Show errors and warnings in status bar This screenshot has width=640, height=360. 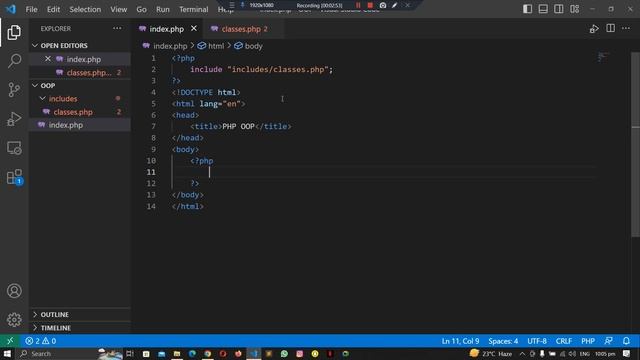[40, 341]
